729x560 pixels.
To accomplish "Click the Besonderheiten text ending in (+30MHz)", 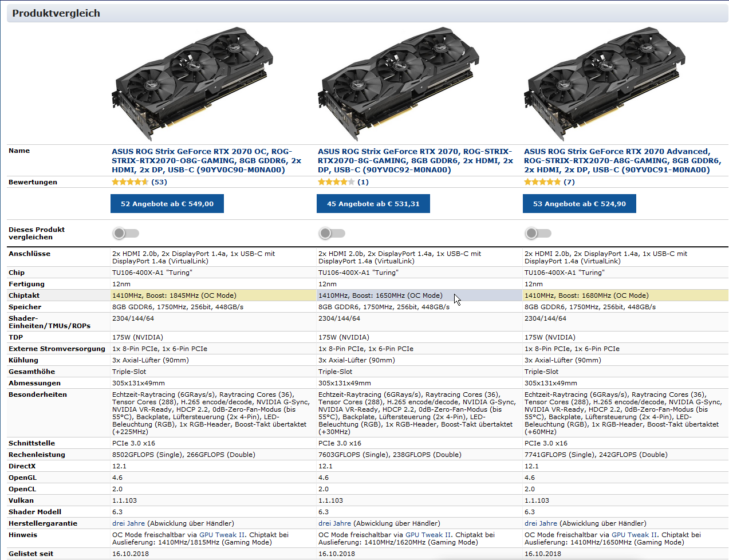I will [417, 413].
